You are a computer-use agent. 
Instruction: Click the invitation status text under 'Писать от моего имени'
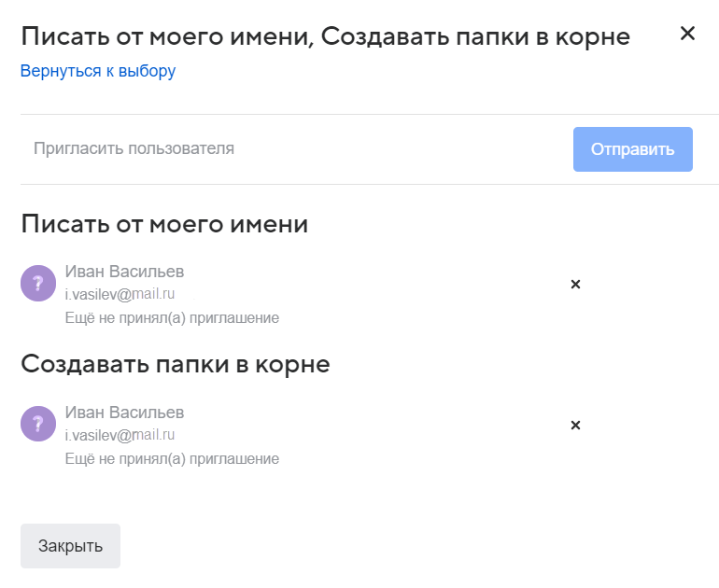tap(172, 318)
